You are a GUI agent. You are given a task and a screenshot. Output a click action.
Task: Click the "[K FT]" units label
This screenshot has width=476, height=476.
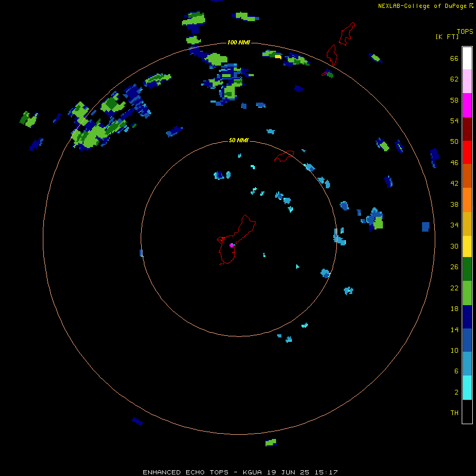coord(447,36)
